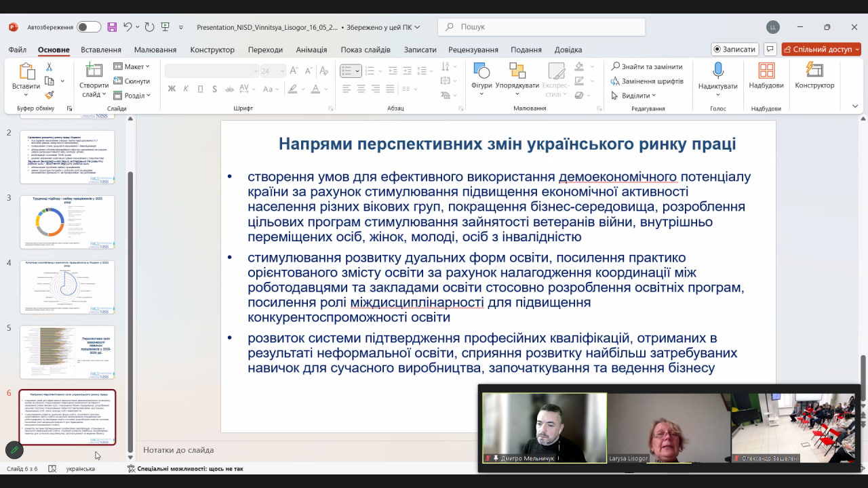The height and width of the screenshot is (488, 868).
Task: Open the Файл menu tab
Action: [18, 49]
